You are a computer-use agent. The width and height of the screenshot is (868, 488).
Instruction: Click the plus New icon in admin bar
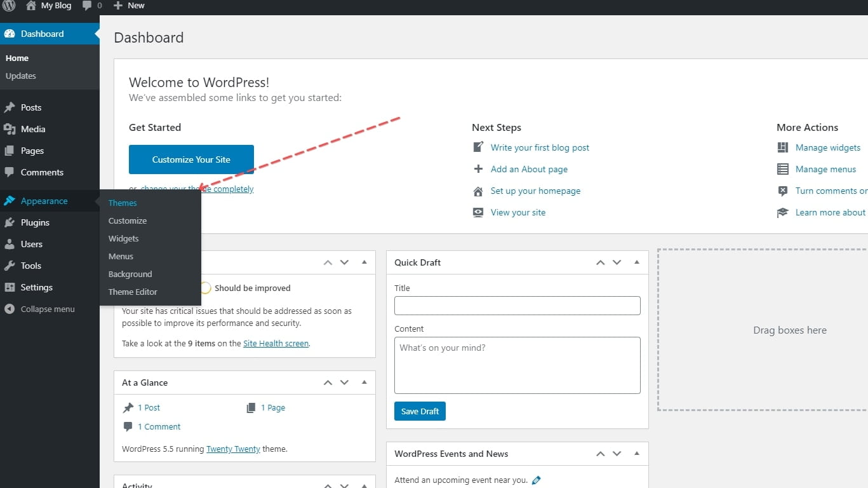[117, 5]
